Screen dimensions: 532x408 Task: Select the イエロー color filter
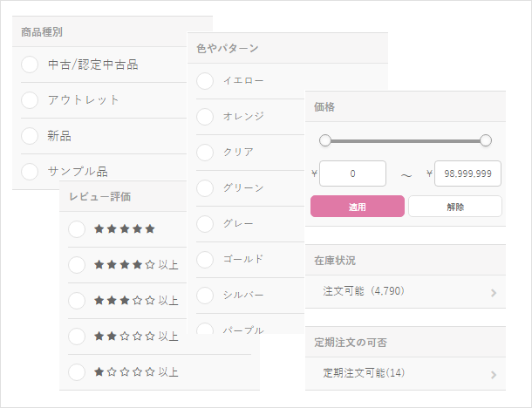[x=205, y=81]
